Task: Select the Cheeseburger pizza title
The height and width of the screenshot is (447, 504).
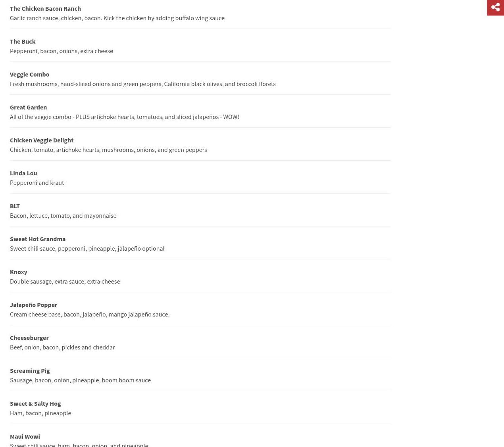Action: (29, 338)
